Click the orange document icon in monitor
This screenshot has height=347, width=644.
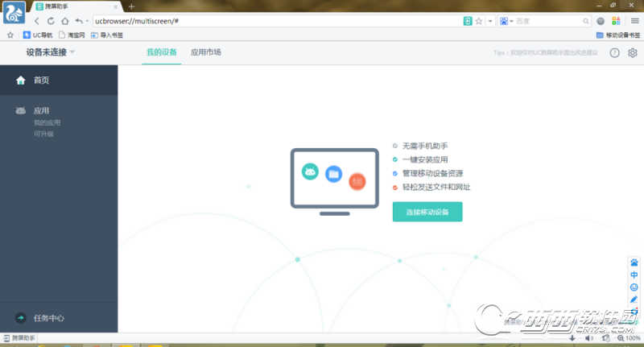tap(357, 181)
